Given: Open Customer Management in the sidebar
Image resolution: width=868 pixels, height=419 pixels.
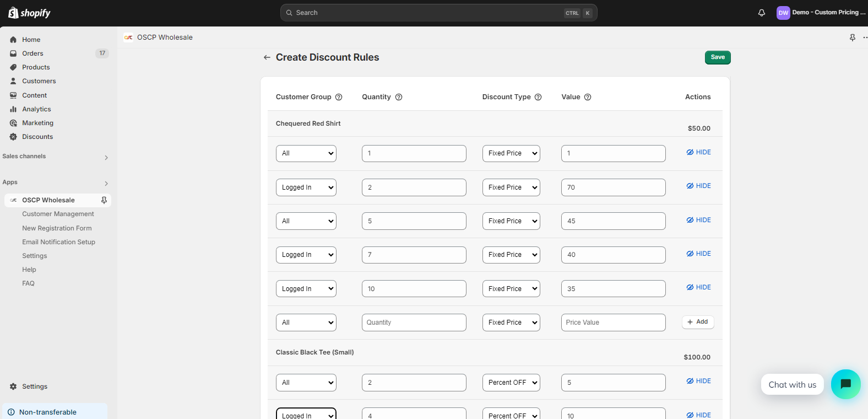Looking at the screenshot, I should 58,214.
